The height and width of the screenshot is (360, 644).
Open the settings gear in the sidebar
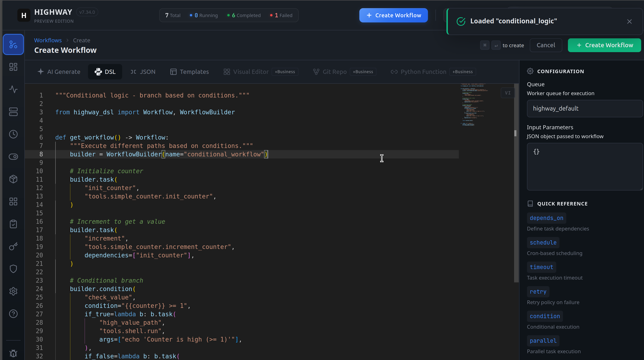pyautogui.click(x=13, y=291)
